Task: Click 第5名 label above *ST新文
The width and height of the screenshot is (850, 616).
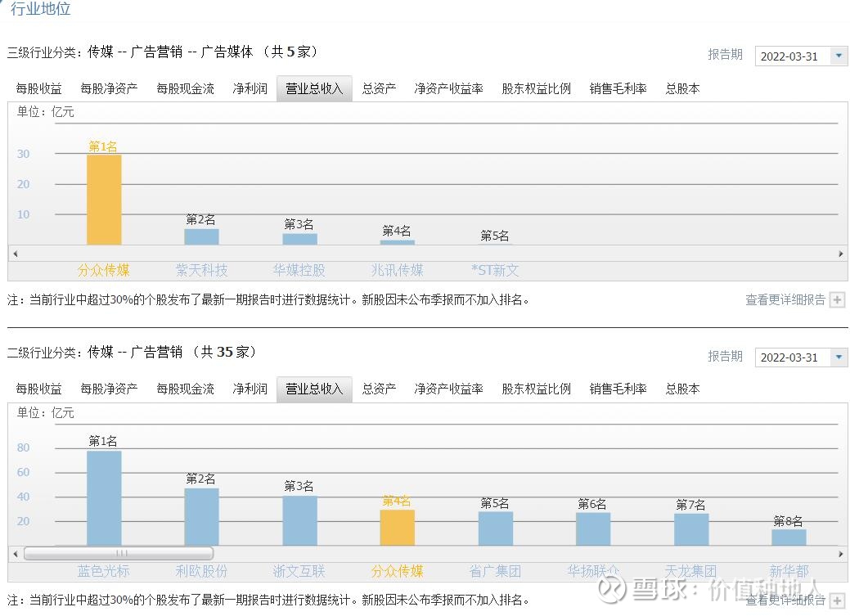Action: tap(495, 236)
